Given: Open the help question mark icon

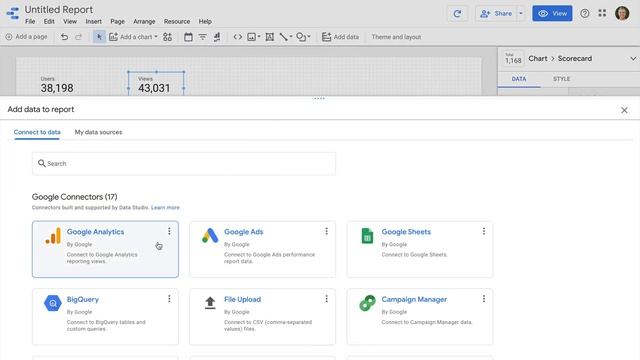Looking at the screenshot, I should click(584, 13).
